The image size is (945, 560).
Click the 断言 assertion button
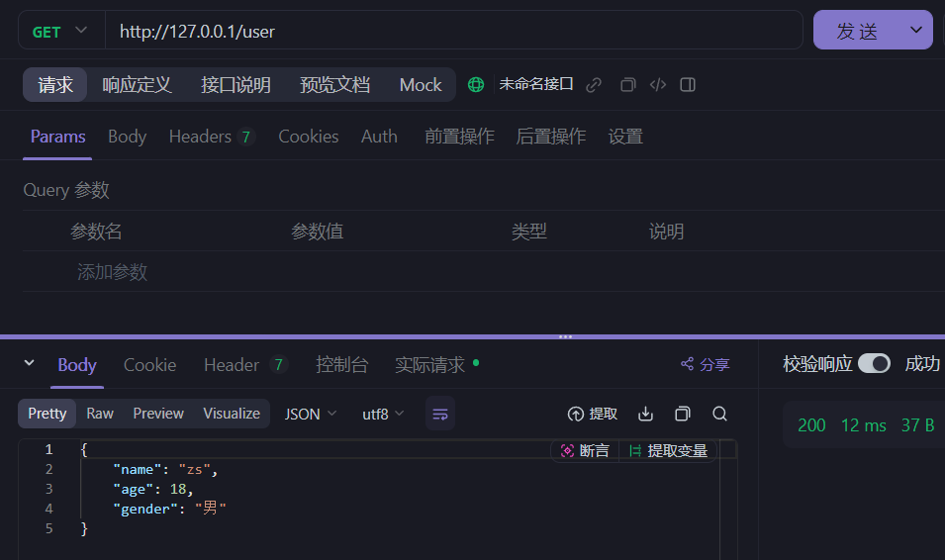tap(585, 451)
